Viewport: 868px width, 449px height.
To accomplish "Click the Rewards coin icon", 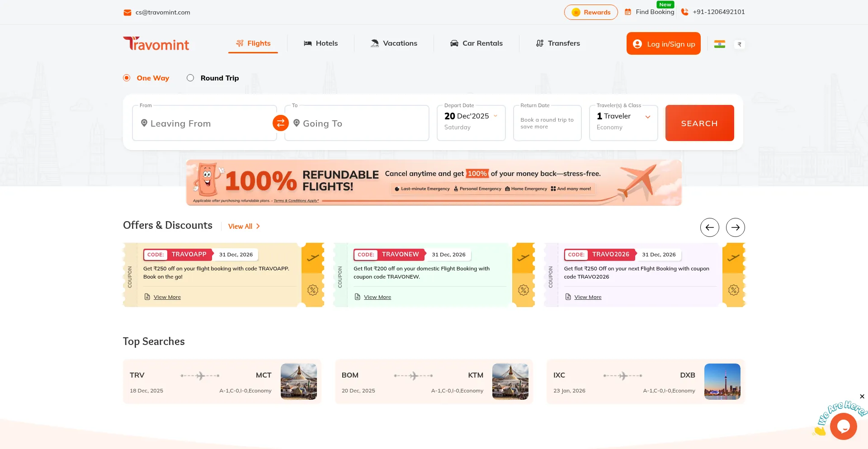I will pos(576,12).
